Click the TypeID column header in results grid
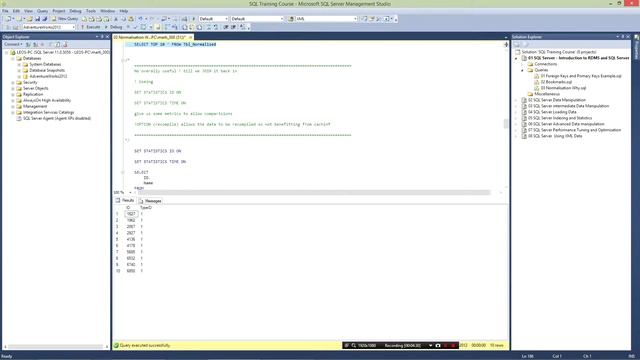The width and height of the screenshot is (640, 360). pos(146,207)
